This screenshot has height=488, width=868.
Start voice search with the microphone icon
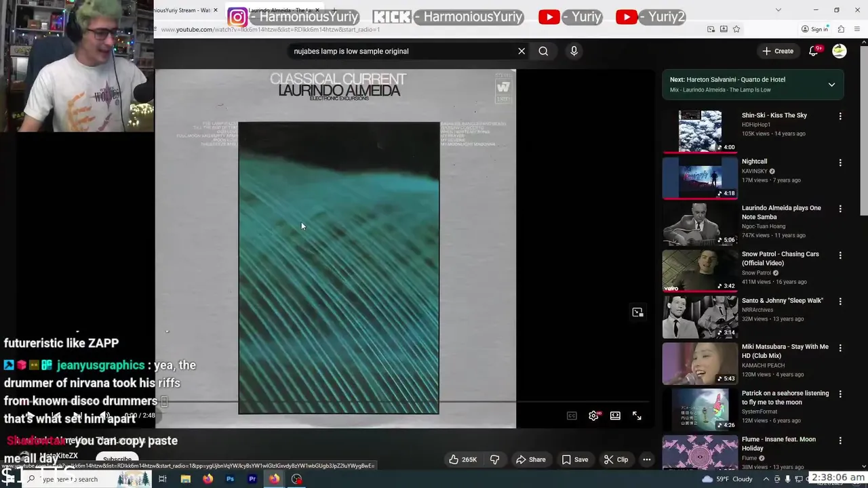[x=574, y=51]
